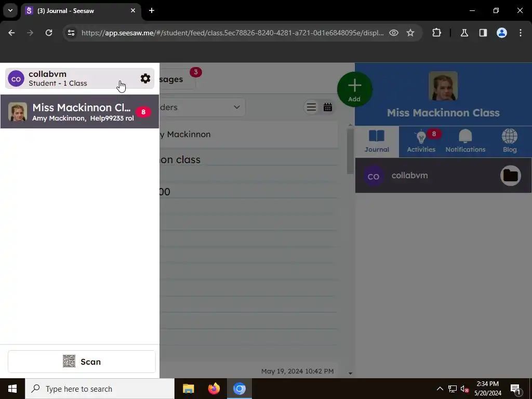532x399 pixels.
Task: Open File Explorer from taskbar
Action: tap(188, 389)
